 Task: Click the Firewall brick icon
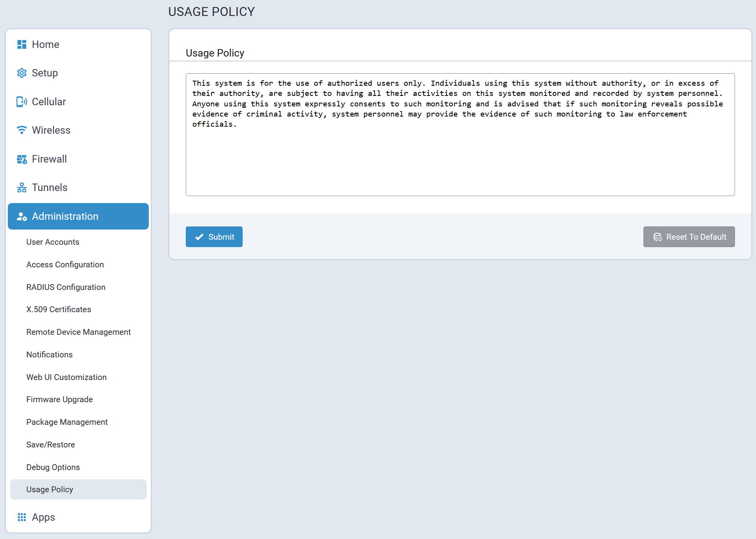pos(22,159)
